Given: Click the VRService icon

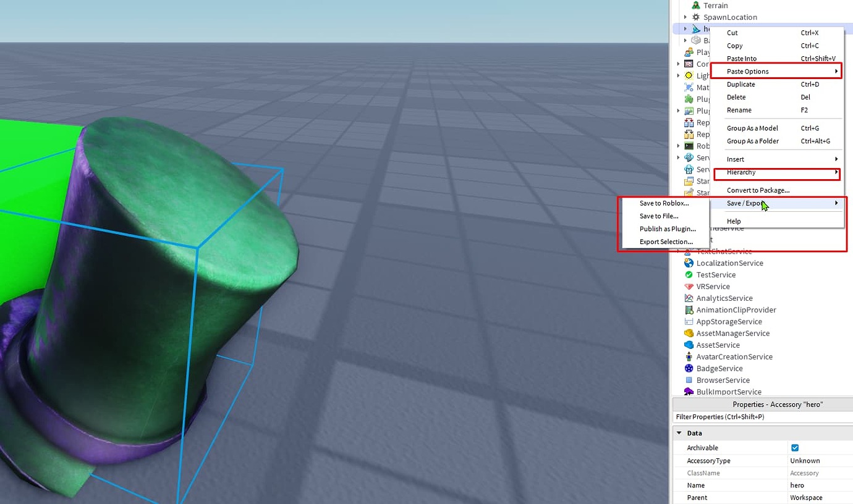Looking at the screenshot, I should click(x=689, y=287).
